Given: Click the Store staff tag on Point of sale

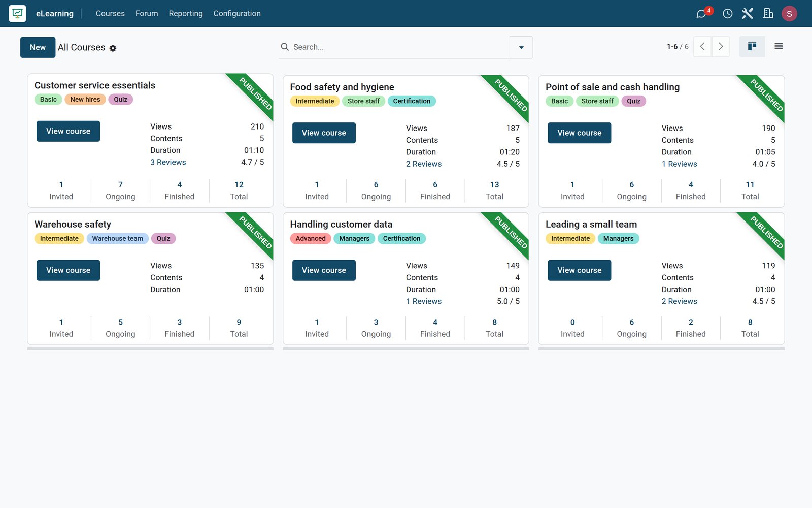Looking at the screenshot, I should (x=597, y=101).
